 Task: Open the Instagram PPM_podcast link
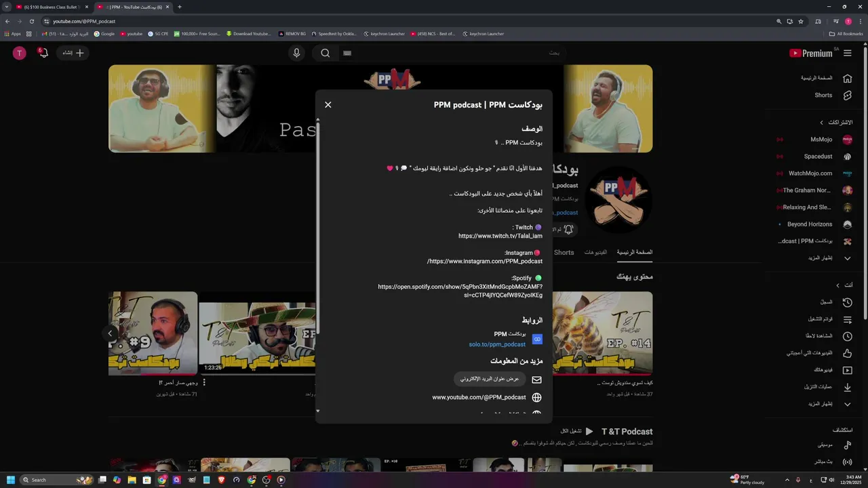click(x=485, y=261)
